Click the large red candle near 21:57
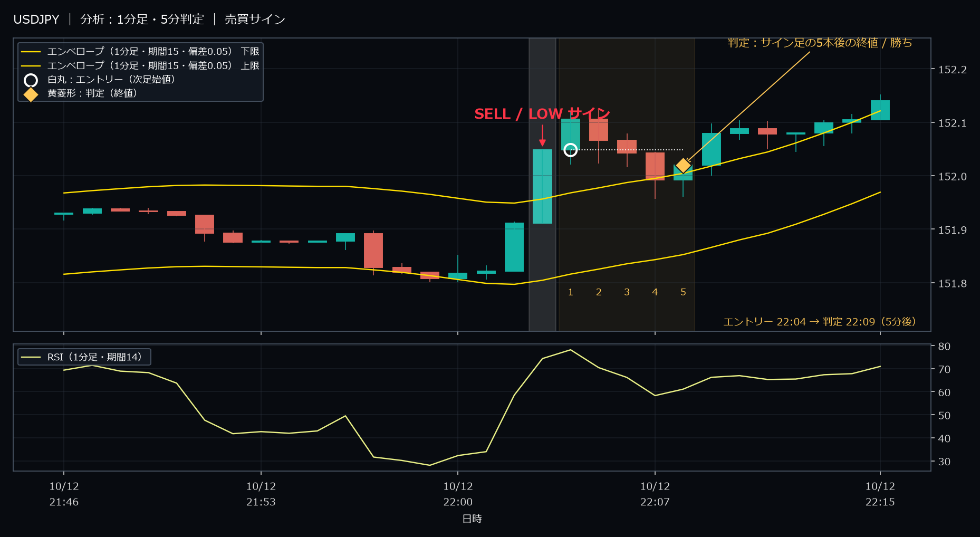The image size is (980, 537). 373,251
